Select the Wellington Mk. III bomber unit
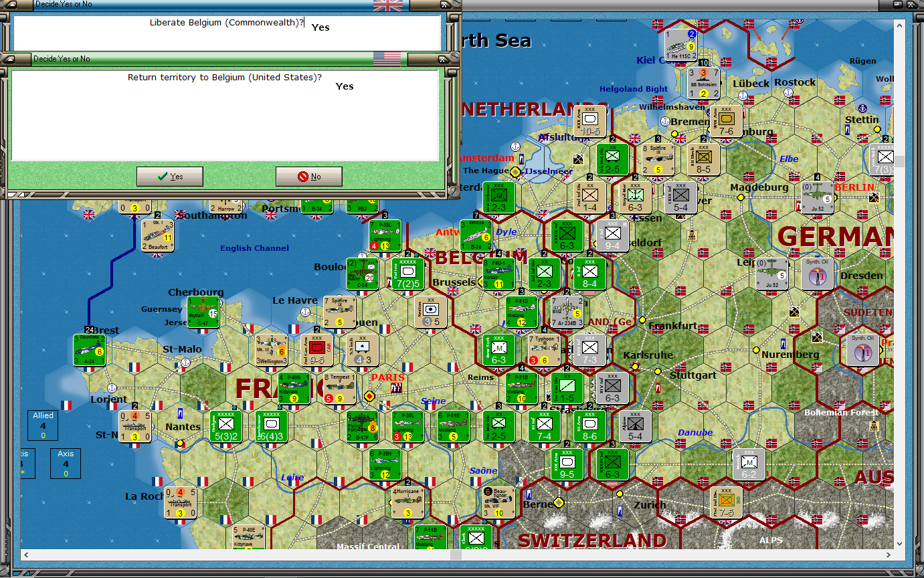 pyautogui.click(x=272, y=350)
